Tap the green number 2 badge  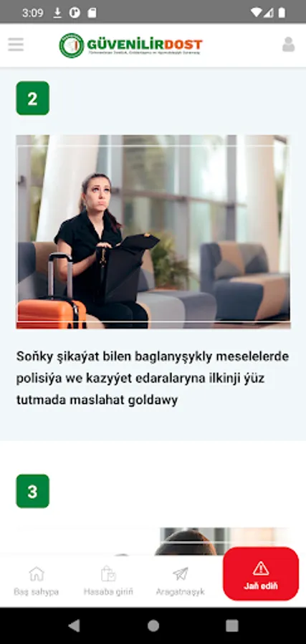coord(32,98)
